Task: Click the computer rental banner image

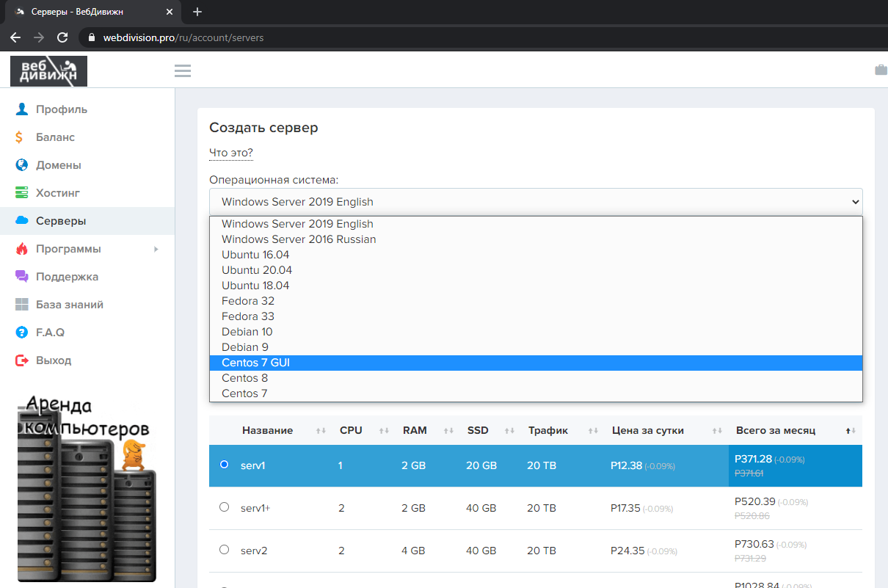Action: point(86,487)
